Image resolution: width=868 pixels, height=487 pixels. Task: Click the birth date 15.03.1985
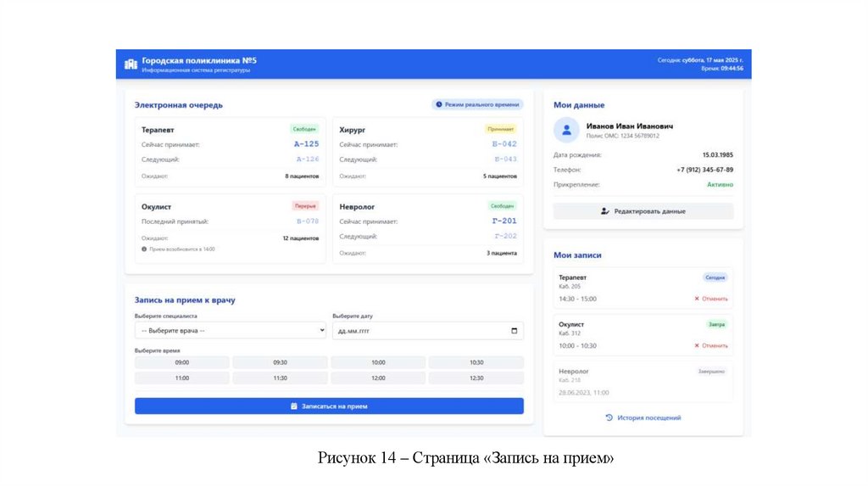pos(717,155)
